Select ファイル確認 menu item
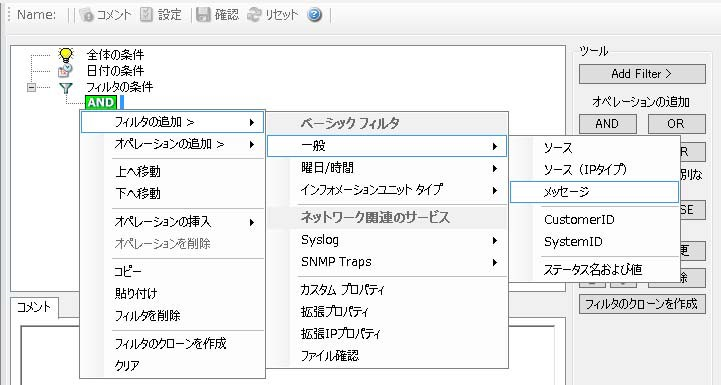The height and width of the screenshot is (385, 721). 387,356
